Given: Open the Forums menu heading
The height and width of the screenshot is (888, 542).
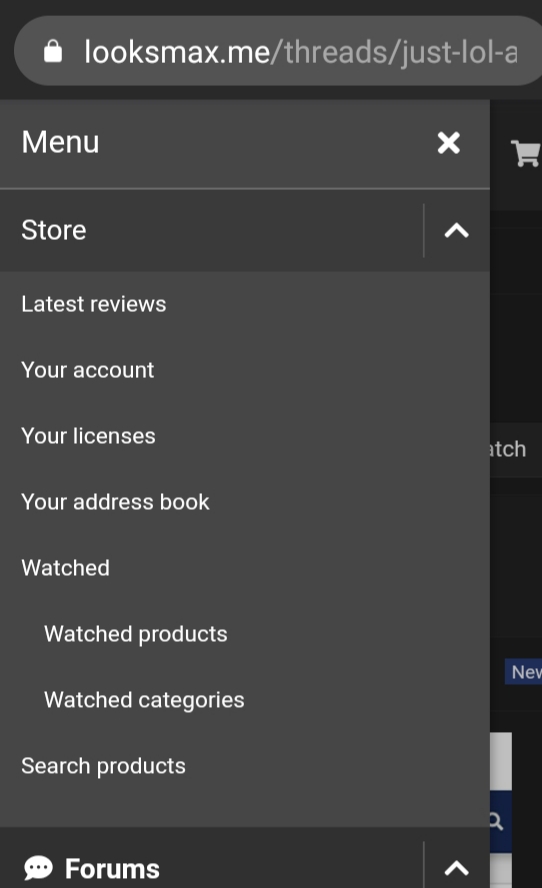Looking at the screenshot, I should click(112, 868).
